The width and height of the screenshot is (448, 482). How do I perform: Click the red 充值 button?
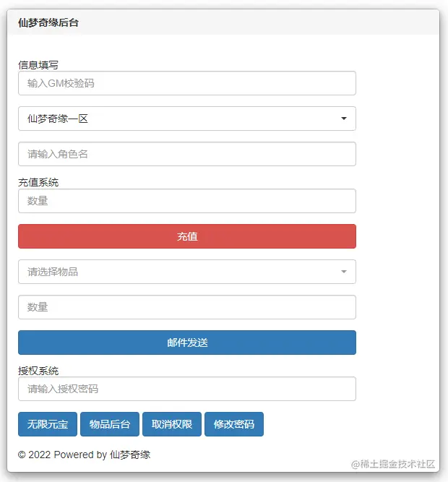click(187, 236)
